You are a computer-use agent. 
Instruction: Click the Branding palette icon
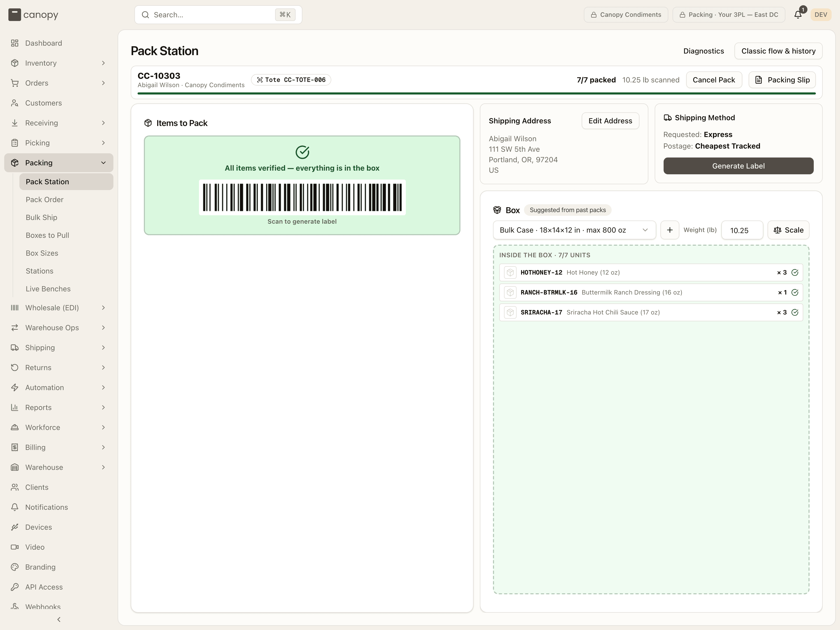[15, 567]
